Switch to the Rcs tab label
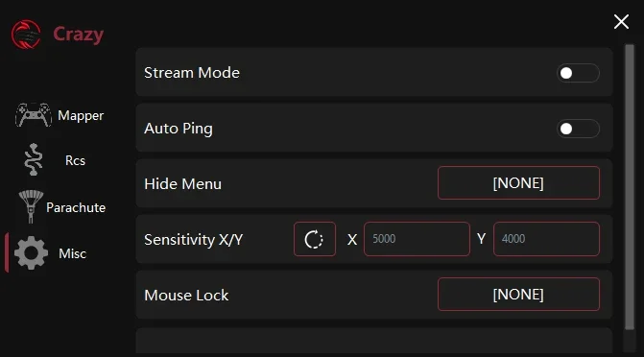Image resolution: width=644 pixels, height=357 pixels. tap(75, 160)
